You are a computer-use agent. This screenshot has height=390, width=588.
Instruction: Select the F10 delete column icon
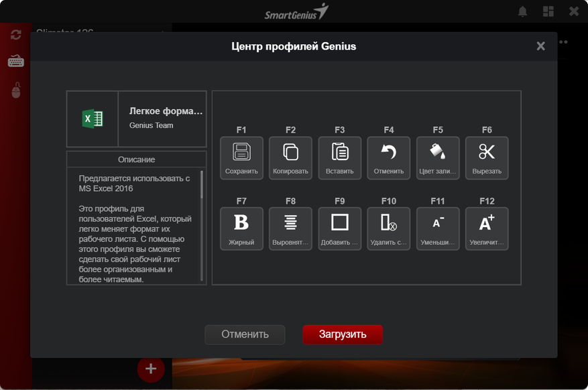tap(389, 222)
